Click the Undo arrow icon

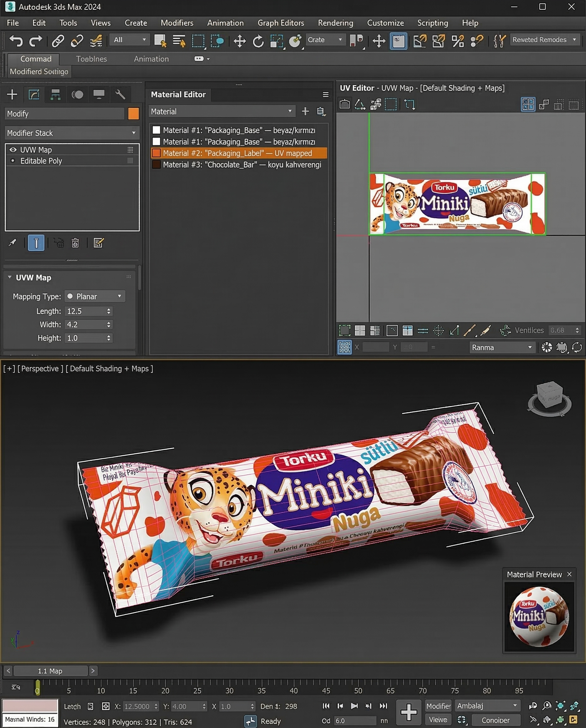tap(16, 40)
